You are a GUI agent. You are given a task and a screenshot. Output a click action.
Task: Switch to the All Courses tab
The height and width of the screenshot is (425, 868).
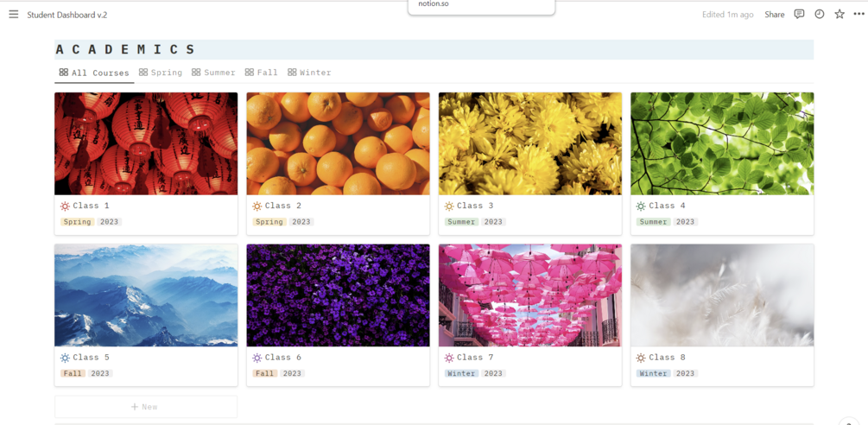click(x=94, y=73)
